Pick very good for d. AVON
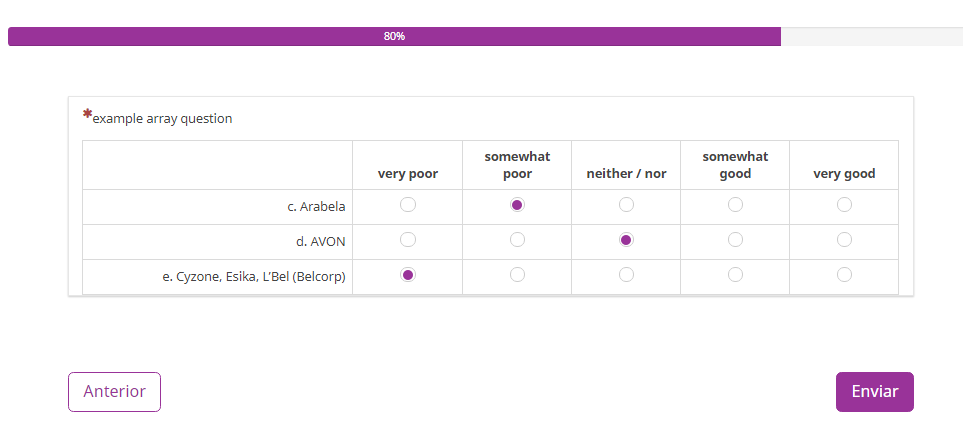 844,239
